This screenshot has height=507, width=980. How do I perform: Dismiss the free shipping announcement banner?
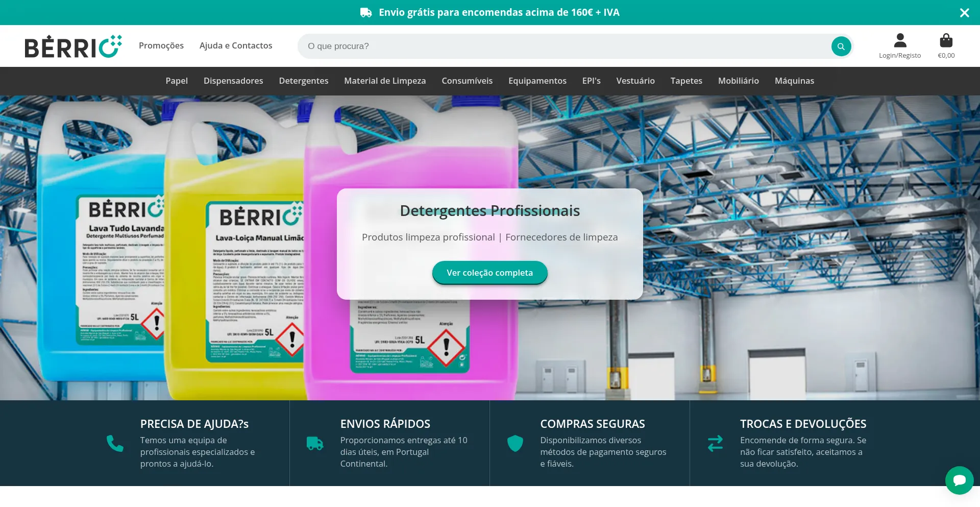(964, 13)
